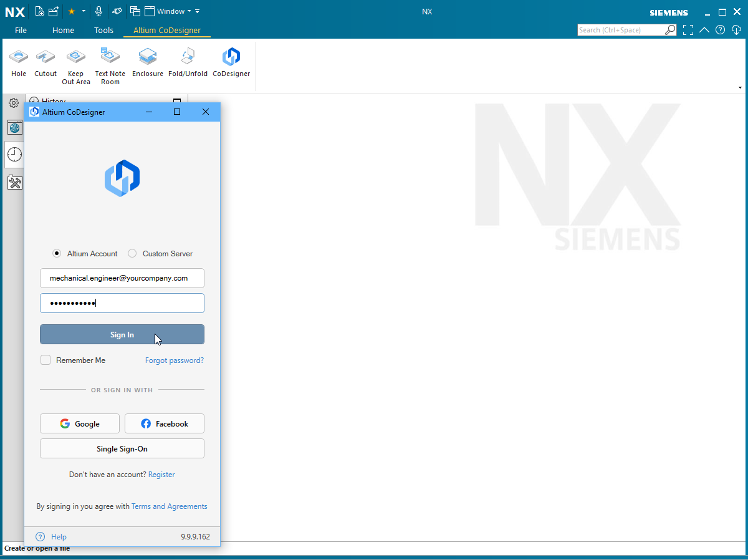The width and height of the screenshot is (748, 560).
Task: Open quick access toolbar customize arrow
Action: [x=198, y=11]
